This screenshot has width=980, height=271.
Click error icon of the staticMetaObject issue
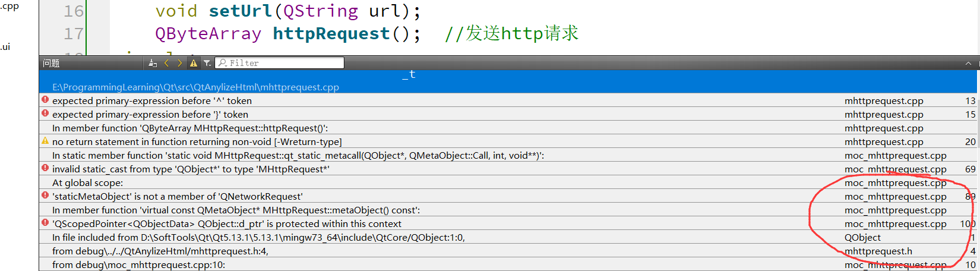[45, 195]
